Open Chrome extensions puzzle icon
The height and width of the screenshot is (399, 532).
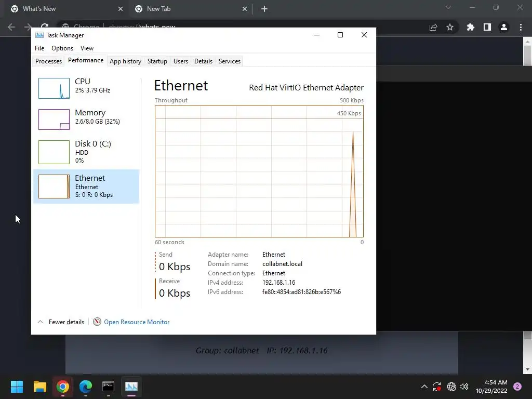pos(471,27)
